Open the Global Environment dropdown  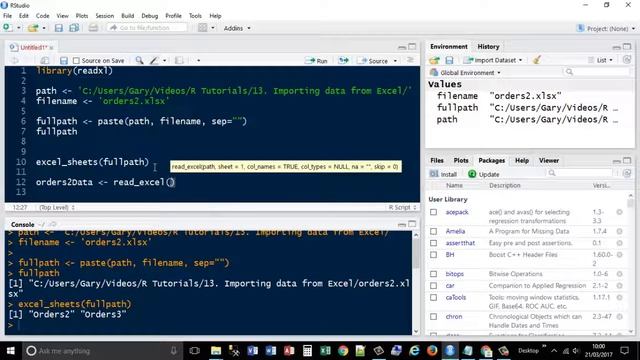point(465,73)
